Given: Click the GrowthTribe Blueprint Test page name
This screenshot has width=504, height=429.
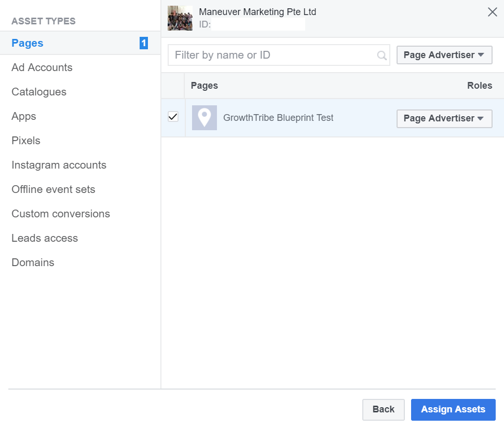Looking at the screenshot, I should pyautogui.click(x=278, y=118).
